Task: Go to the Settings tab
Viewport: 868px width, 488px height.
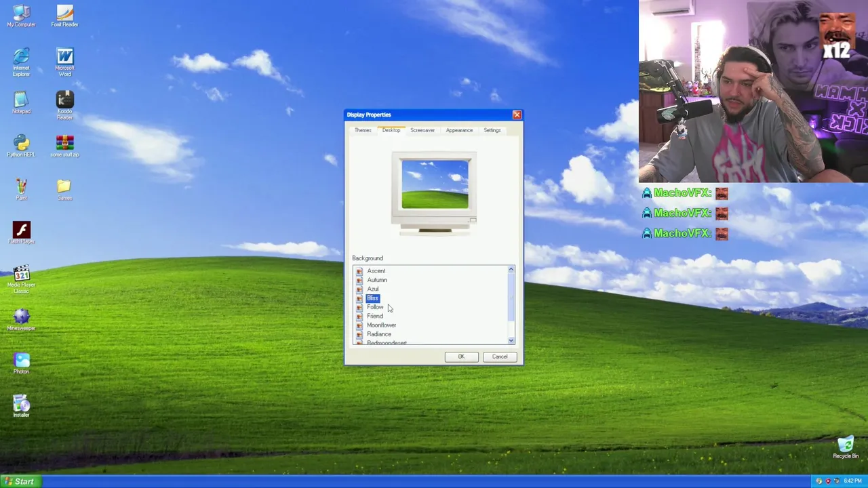Action: tap(492, 130)
